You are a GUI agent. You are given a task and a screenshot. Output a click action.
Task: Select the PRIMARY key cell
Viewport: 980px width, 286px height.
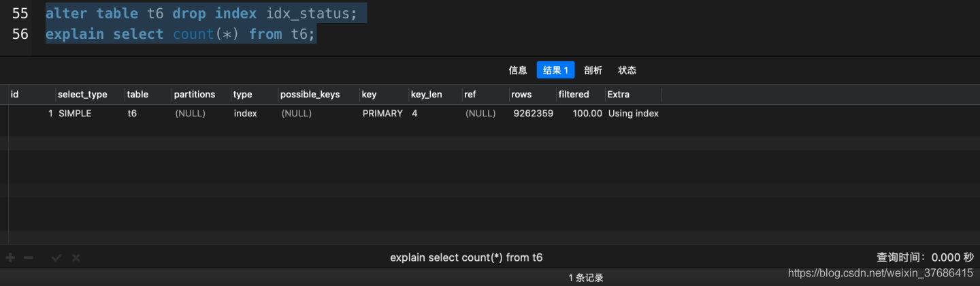(x=382, y=114)
